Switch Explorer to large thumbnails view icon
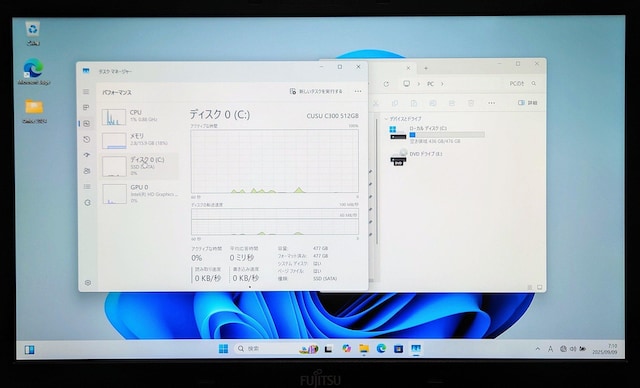Viewport: 640px width, 388px height. pyautogui.click(x=539, y=287)
